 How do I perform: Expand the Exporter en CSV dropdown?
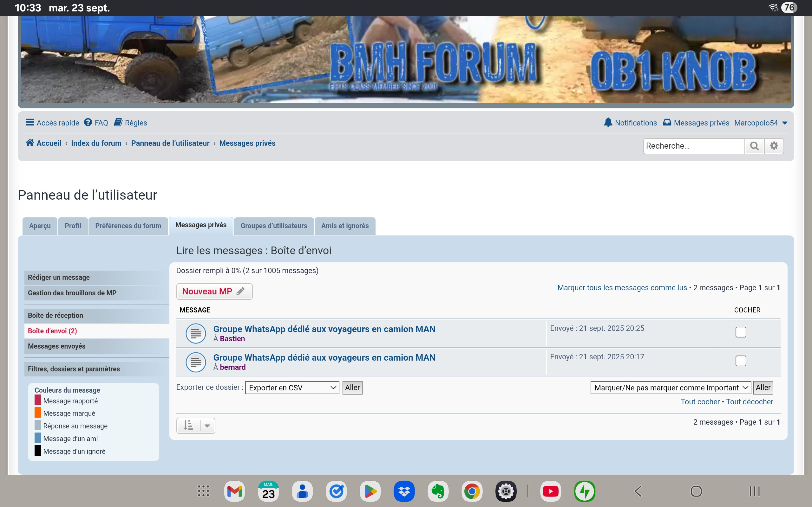pyautogui.click(x=292, y=388)
